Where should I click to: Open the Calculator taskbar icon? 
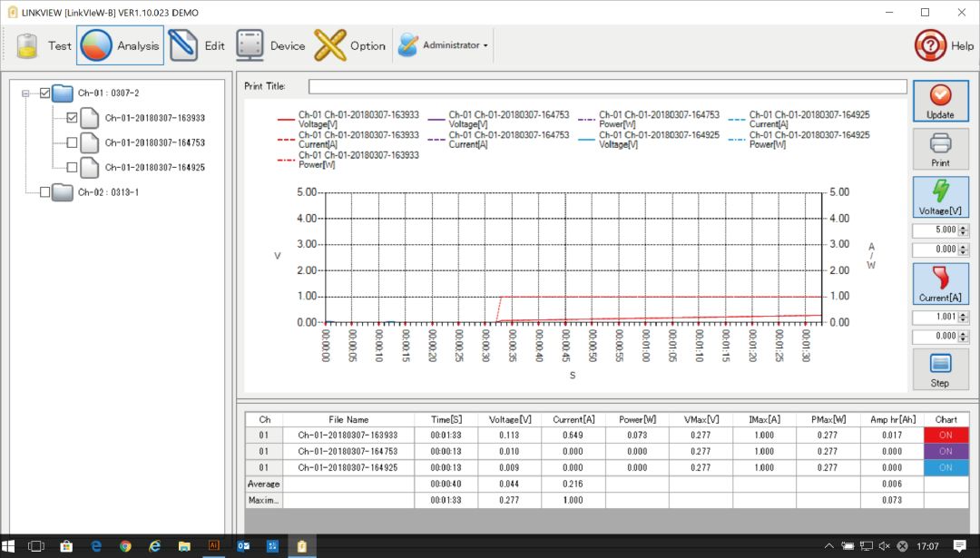pos(272,546)
